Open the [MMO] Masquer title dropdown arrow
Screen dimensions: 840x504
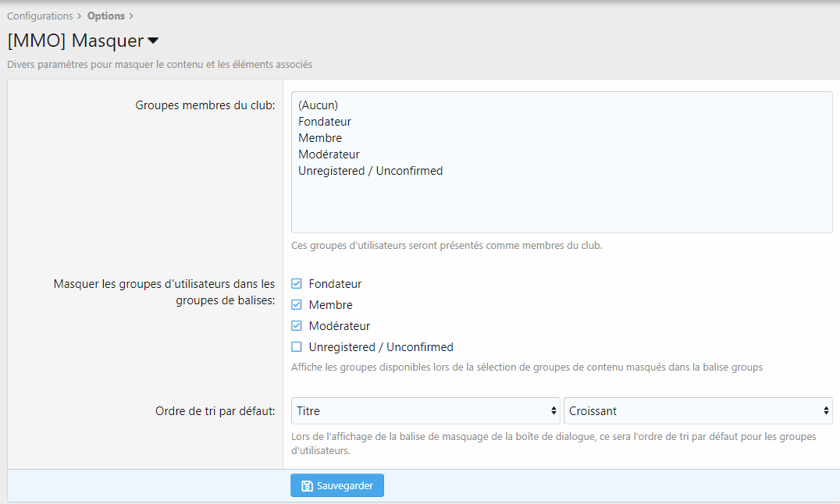point(153,41)
